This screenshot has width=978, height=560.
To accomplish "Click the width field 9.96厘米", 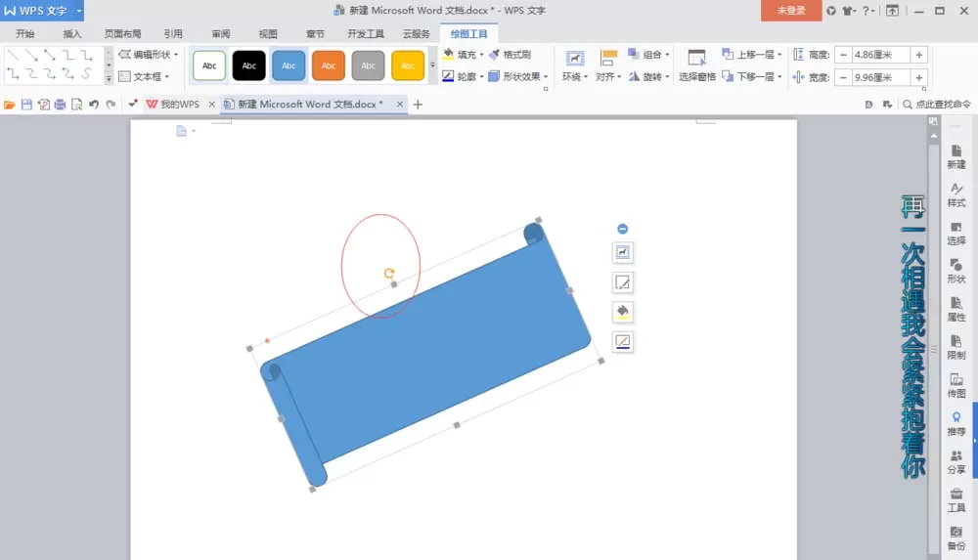I will click(x=881, y=77).
